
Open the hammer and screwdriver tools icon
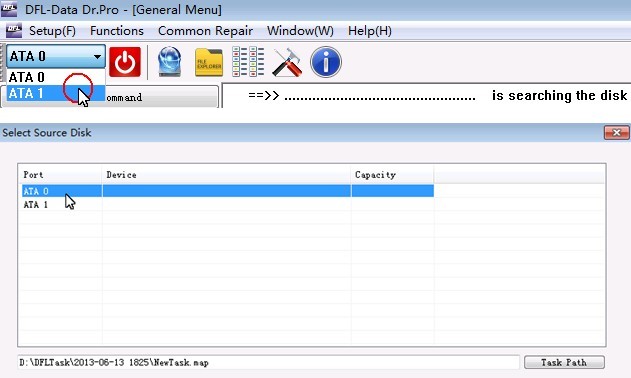click(x=287, y=62)
